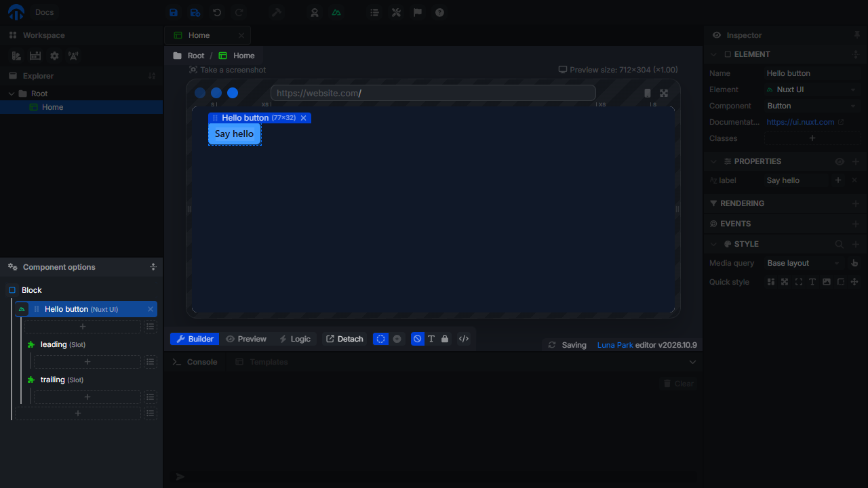
Task: Click the pointer hand icon beside Media query
Action: pyautogui.click(x=854, y=263)
